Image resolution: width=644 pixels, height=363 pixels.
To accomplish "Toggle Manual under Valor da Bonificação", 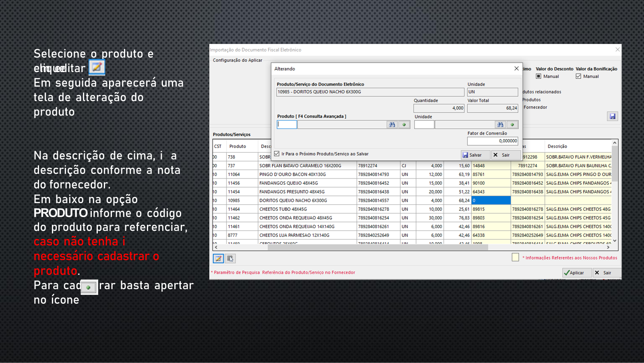I will (x=578, y=77).
